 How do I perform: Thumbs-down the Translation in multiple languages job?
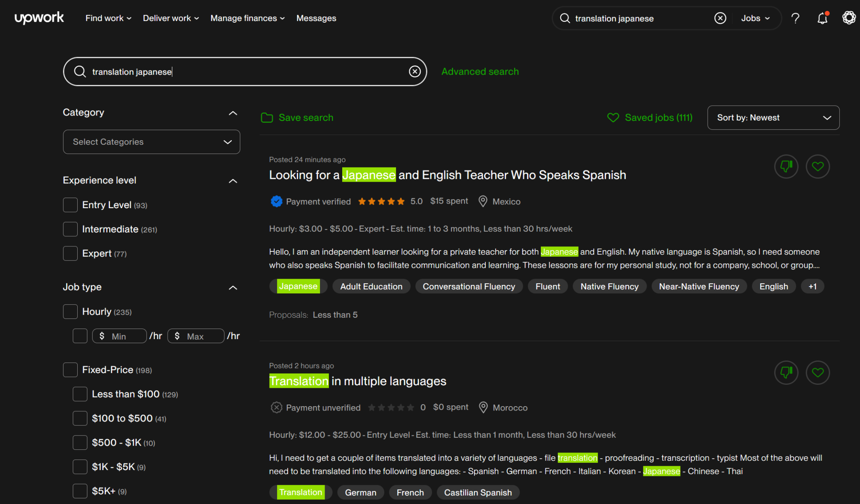[786, 373]
